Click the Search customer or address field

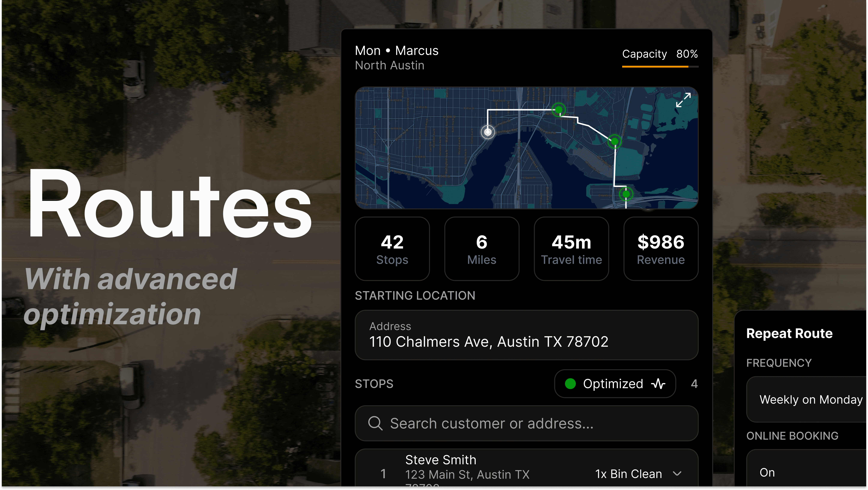coord(526,423)
